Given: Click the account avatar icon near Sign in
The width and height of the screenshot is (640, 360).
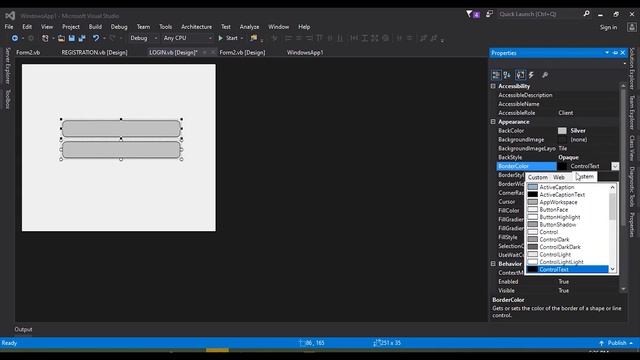Looking at the screenshot, I should coord(632,27).
